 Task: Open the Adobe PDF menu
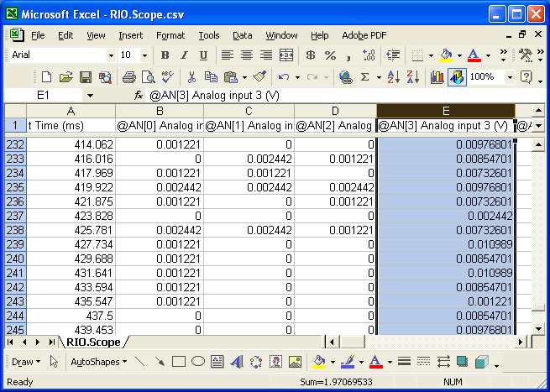click(x=364, y=35)
